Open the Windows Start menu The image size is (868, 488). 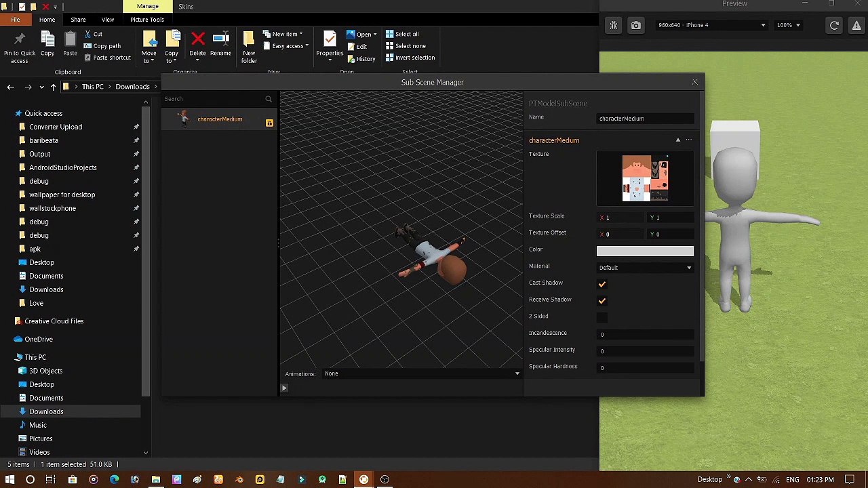coord(9,480)
